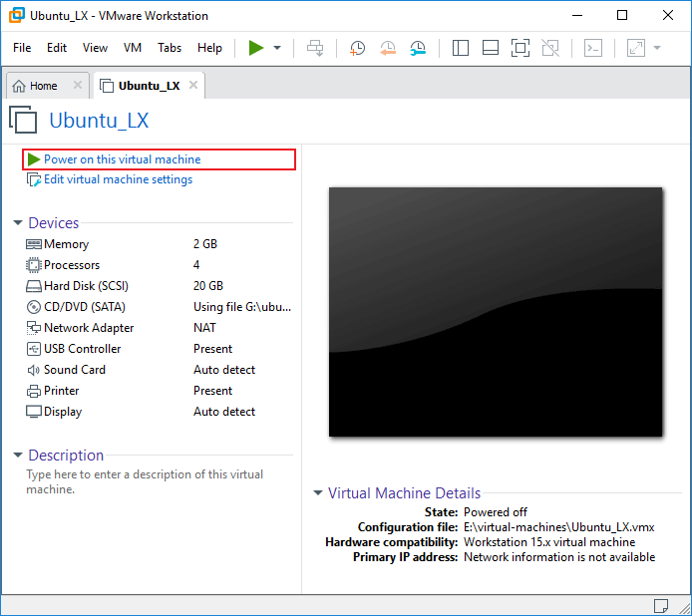Click Send Ctrl+Alt+Del toolbar icon
692x616 pixels.
click(315, 48)
